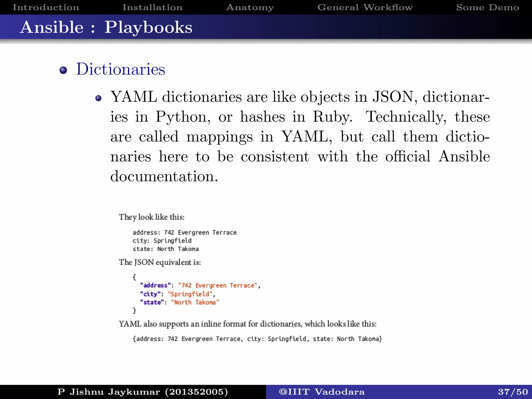This screenshot has width=532, height=399.
Task: Click the Dictionaries heading
Action: 121,69
